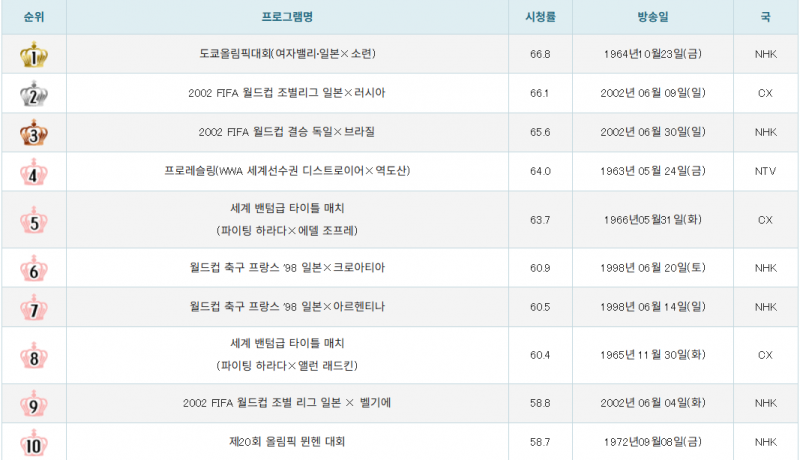Image resolution: width=800 pixels, height=460 pixels.
Task: Click CX in the 앨런 래드킨 row
Action: 765,355
